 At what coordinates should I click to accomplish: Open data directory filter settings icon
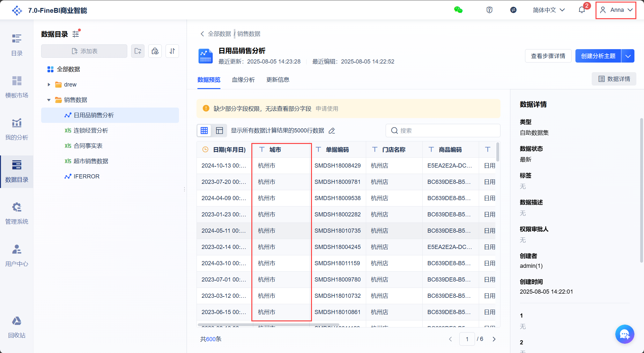click(76, 34)
